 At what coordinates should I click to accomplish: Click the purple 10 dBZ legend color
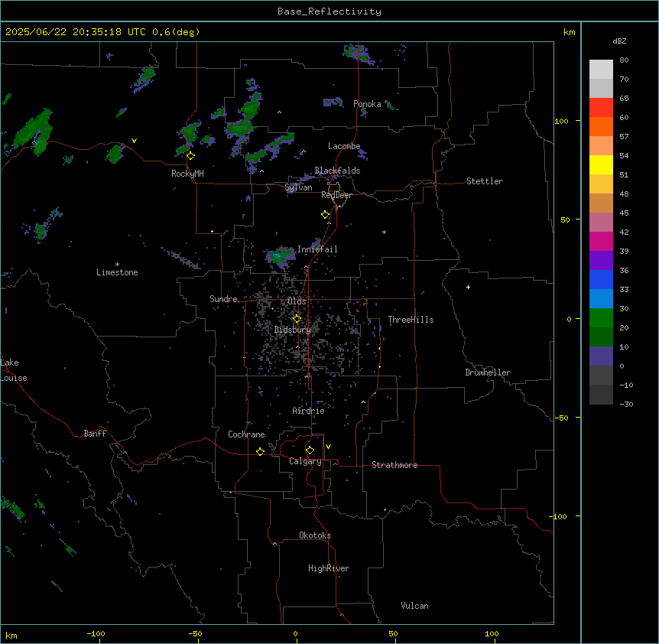tap(601, 356)
